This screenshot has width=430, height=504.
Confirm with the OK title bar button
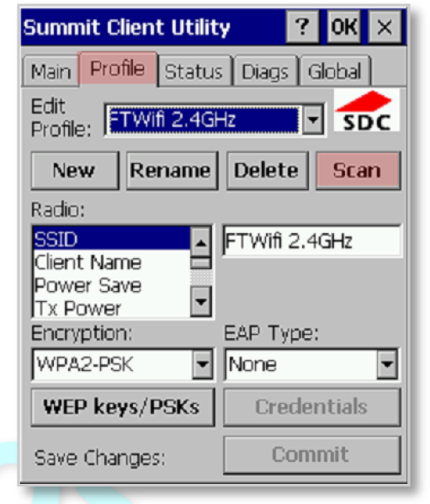pos(344,27)
